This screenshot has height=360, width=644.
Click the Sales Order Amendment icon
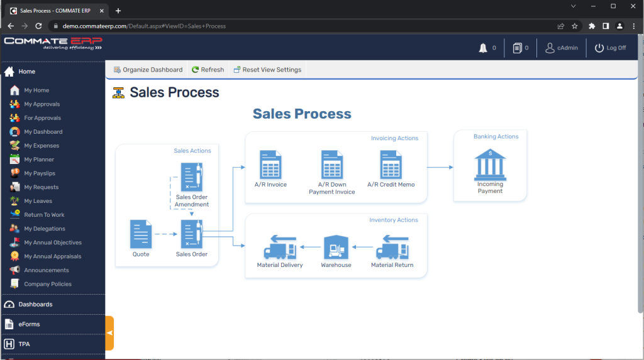tap(192, 177)
